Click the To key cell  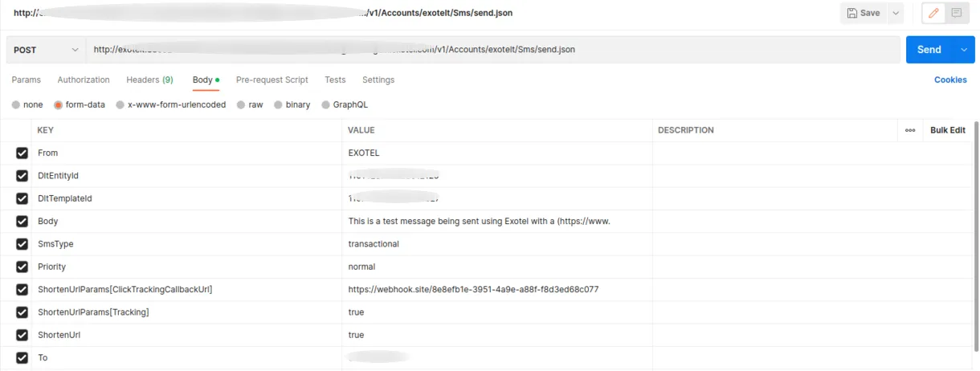[x=187, y=358]
